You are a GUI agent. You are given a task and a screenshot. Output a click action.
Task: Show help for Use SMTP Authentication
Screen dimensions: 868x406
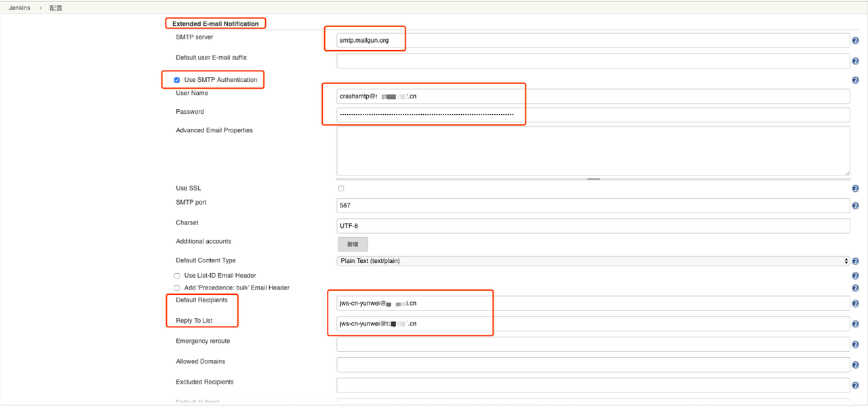point(855,80)
